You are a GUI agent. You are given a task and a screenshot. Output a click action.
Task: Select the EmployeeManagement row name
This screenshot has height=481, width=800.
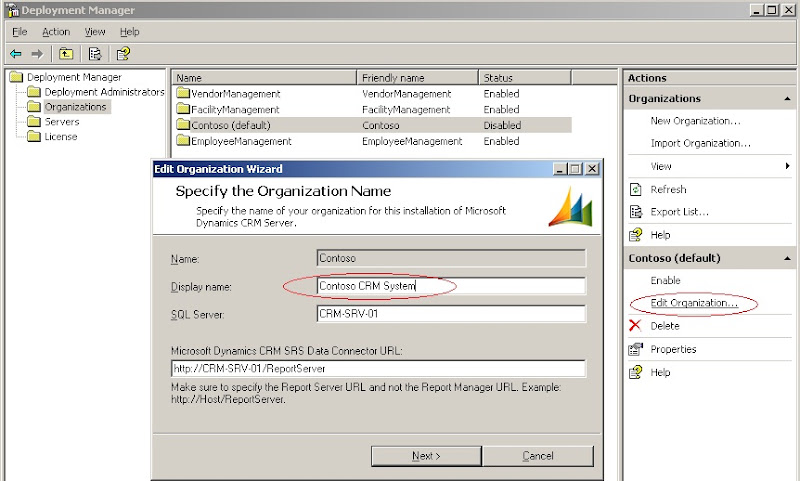[241, 141]
